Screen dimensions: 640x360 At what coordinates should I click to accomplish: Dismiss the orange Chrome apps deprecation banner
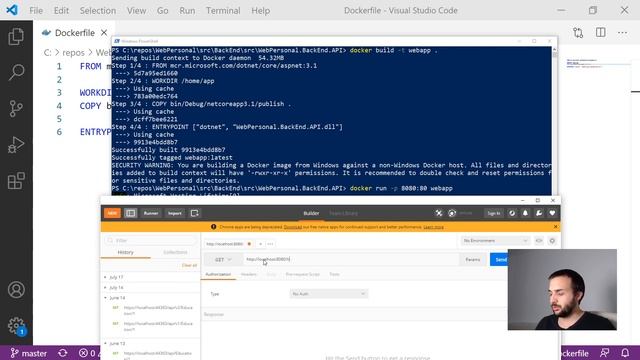556,227
